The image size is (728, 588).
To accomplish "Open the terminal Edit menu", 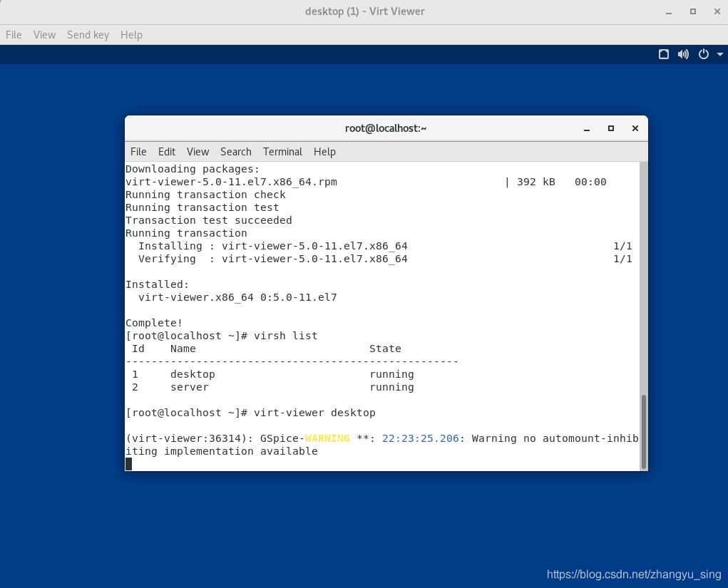I will click(x=167, y=152).
